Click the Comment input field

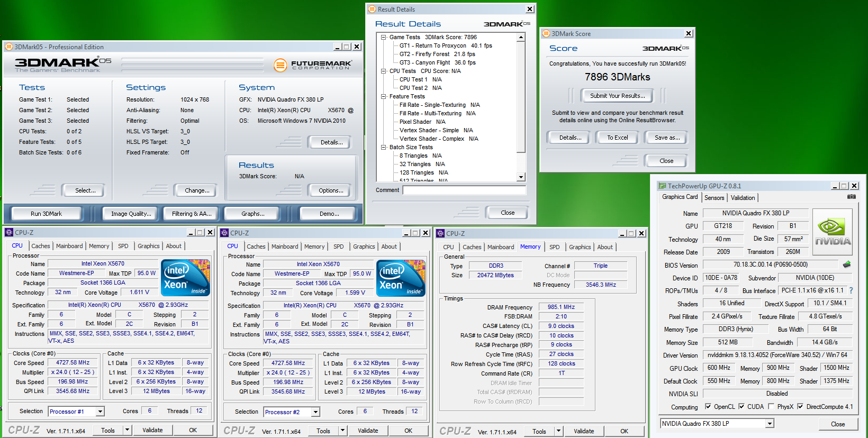tap(464, 190)
